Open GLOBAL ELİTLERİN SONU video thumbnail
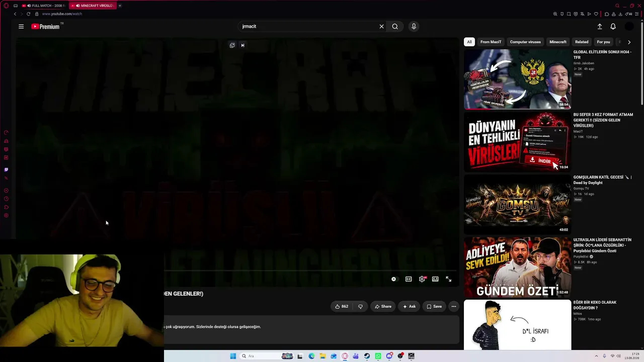Screen dimensions: 644x362 click(x=517, y=79)
